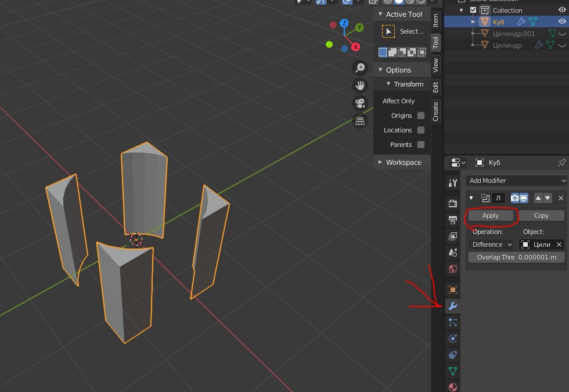
Task: Click mesh data icon on Цилиндр.001 row
Action: [552, 34]
